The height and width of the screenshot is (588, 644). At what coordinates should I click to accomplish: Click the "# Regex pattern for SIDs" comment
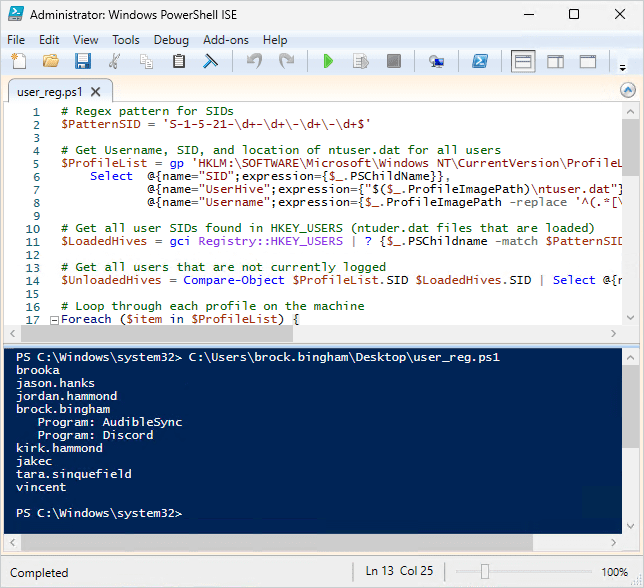(147, 111)
